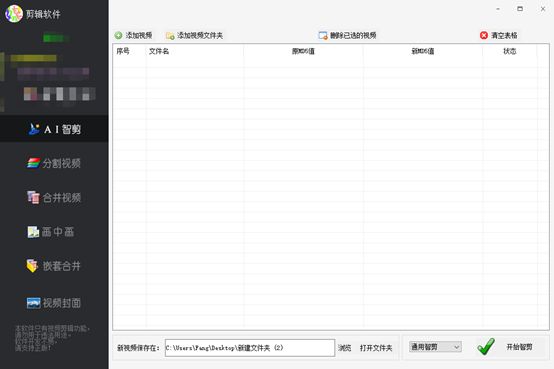554x369 pixels.
Task: Click the 浏览 browse button
Action: coord(344,348)
